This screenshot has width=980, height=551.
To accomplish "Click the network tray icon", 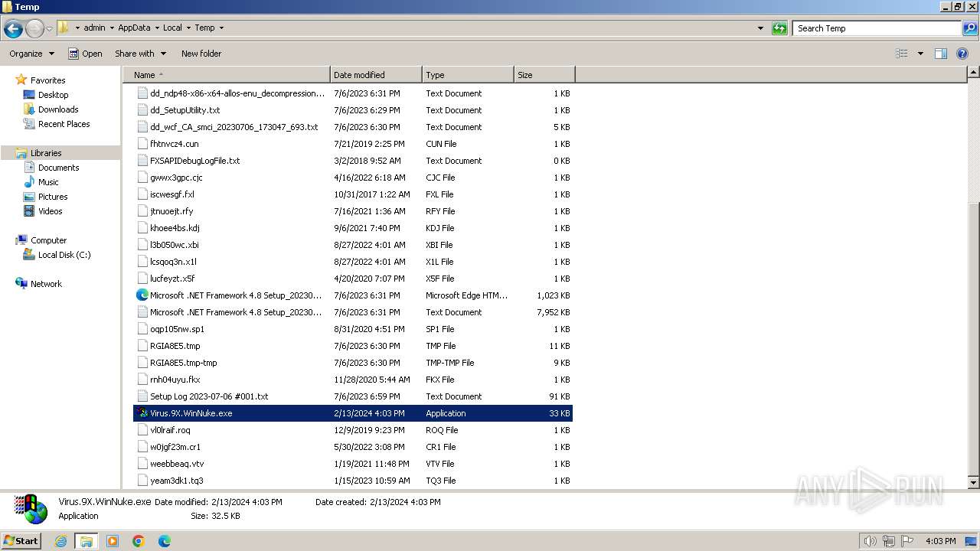I will click(888, 541).
